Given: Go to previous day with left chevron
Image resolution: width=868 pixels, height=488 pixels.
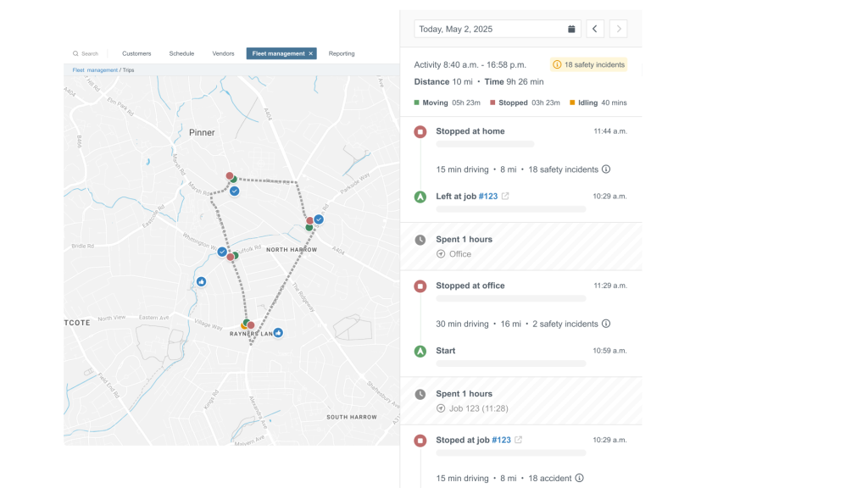Looking at the screenshot, I should pyautogui.click(x=595, y=28).
